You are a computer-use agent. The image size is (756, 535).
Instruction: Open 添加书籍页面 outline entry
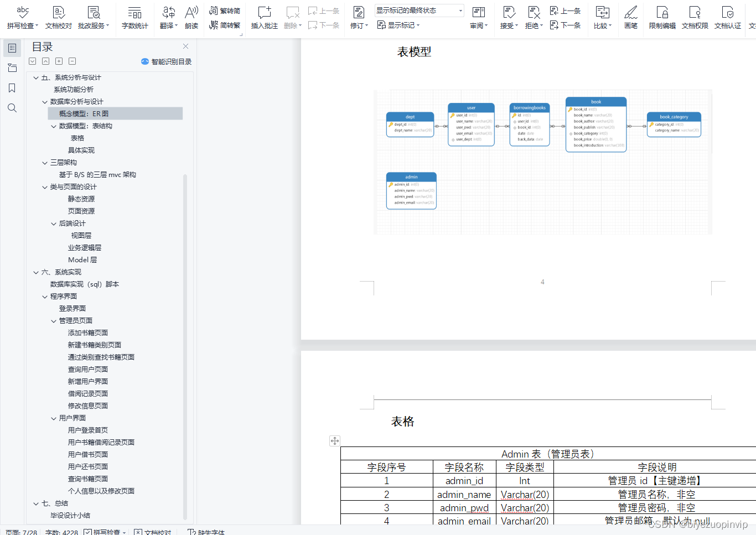(x=88, y=333)
